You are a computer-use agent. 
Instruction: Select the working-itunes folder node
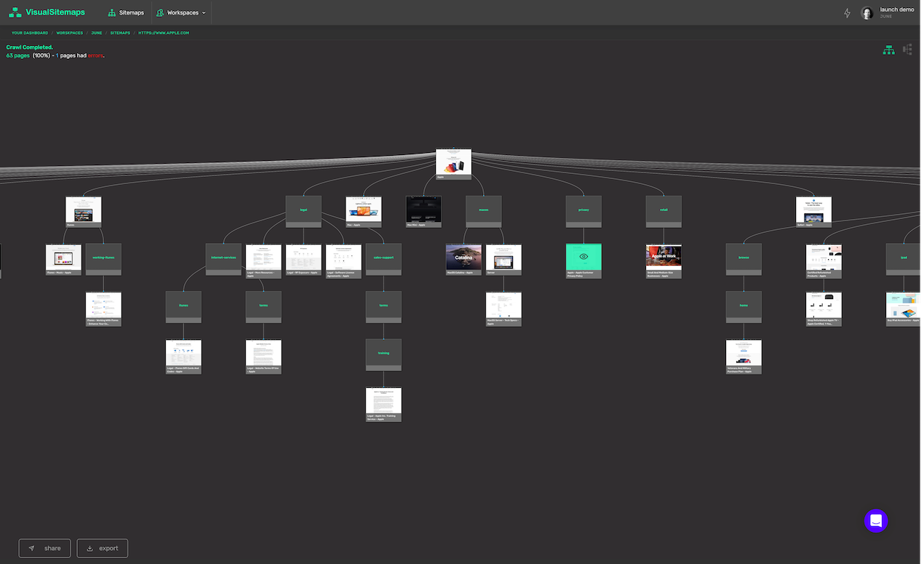(x=103, y=260)
